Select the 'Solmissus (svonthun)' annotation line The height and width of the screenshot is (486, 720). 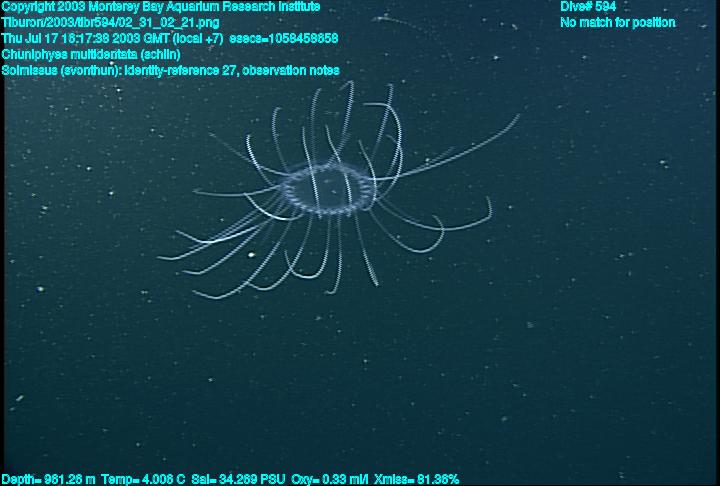click(x=170, y=70)
